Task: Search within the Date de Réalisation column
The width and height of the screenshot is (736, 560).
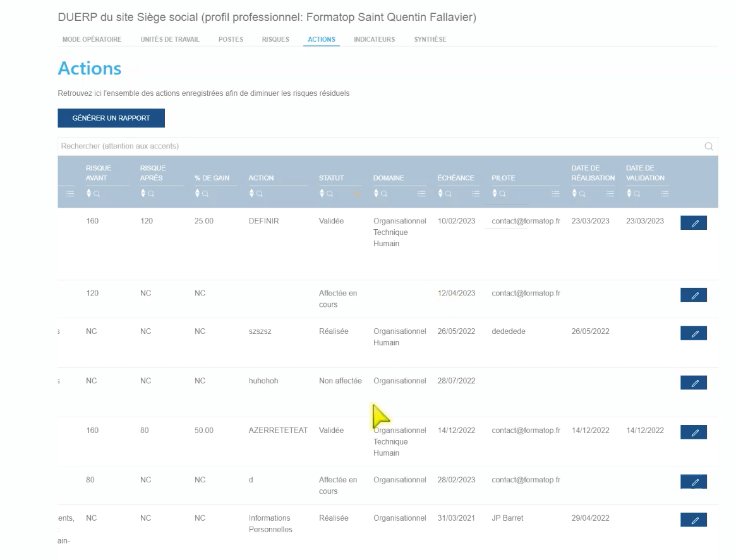Action: coord(582,194)
